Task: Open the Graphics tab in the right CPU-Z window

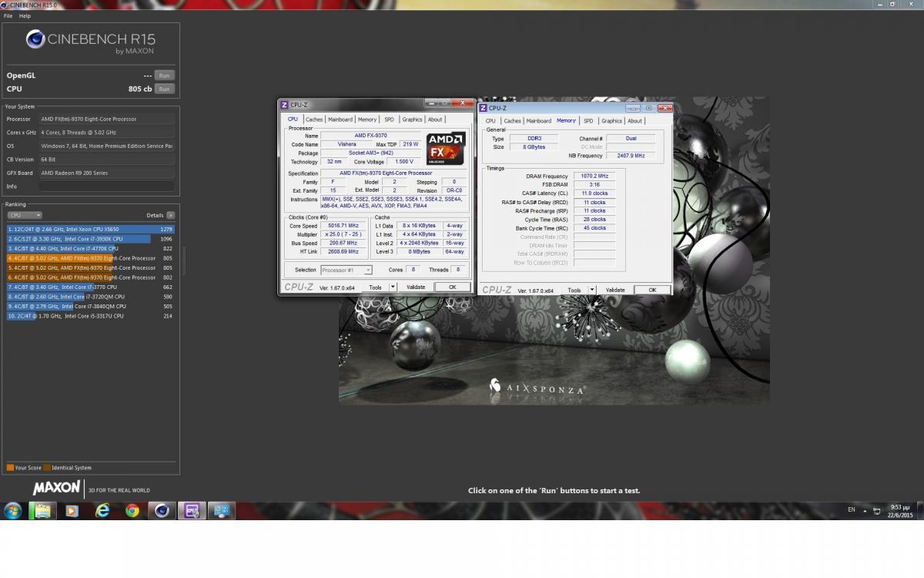Action: point(611,121)
